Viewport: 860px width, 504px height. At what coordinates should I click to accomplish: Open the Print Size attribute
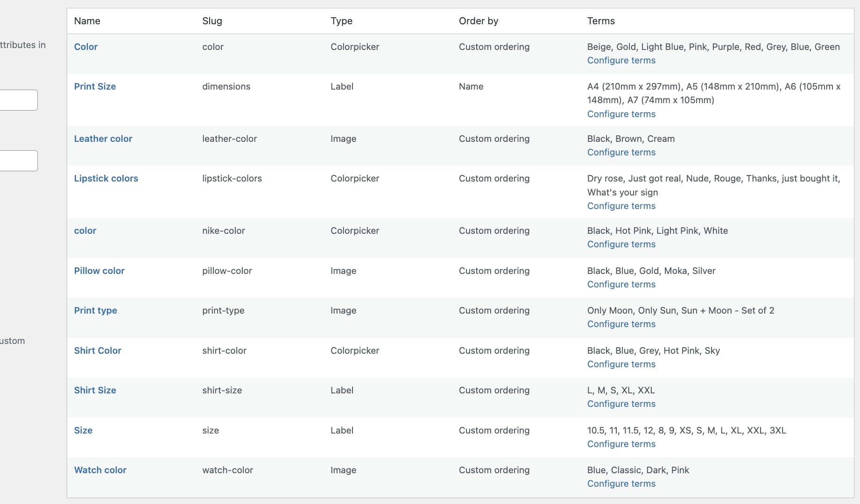95,86
